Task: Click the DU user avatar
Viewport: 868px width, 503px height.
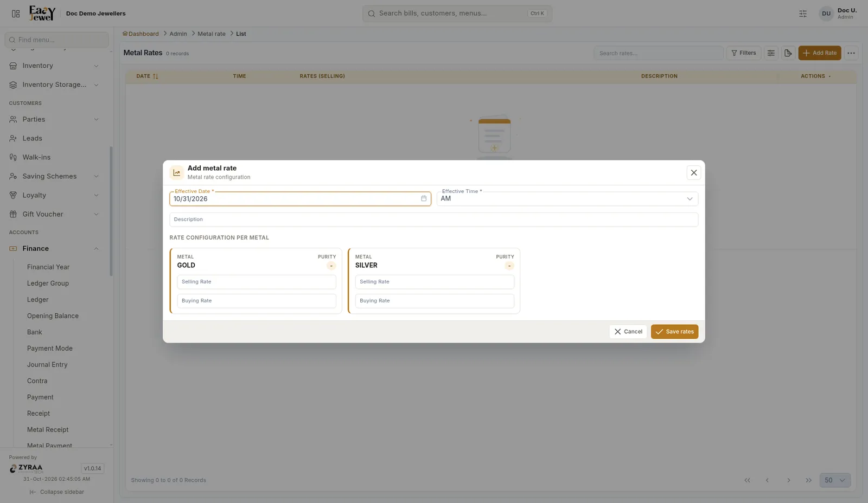Action: (x=826, y=14)
